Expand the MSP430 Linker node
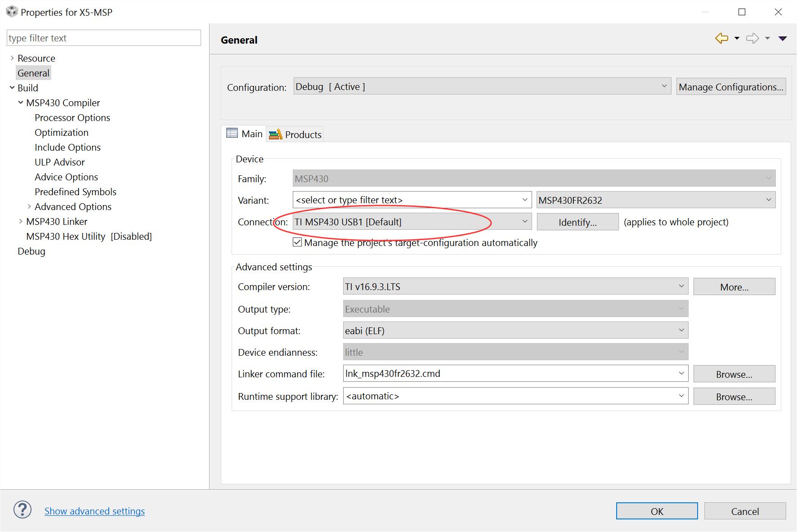The image size is (797, 532). 21,221
